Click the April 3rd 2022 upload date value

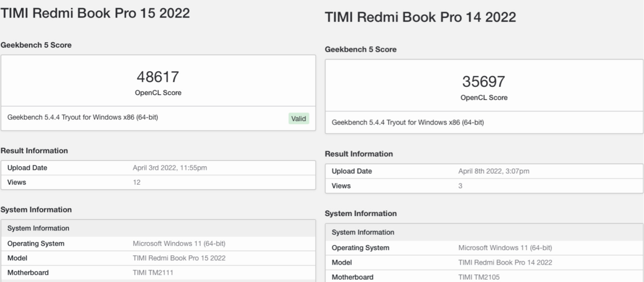coord(170,168)
